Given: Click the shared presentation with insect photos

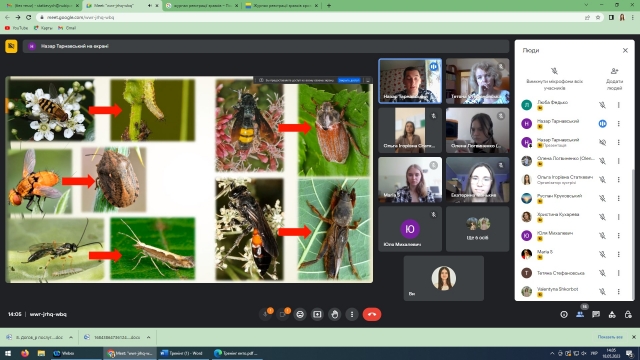Looking at the screenshot, I should pos(189,179).
